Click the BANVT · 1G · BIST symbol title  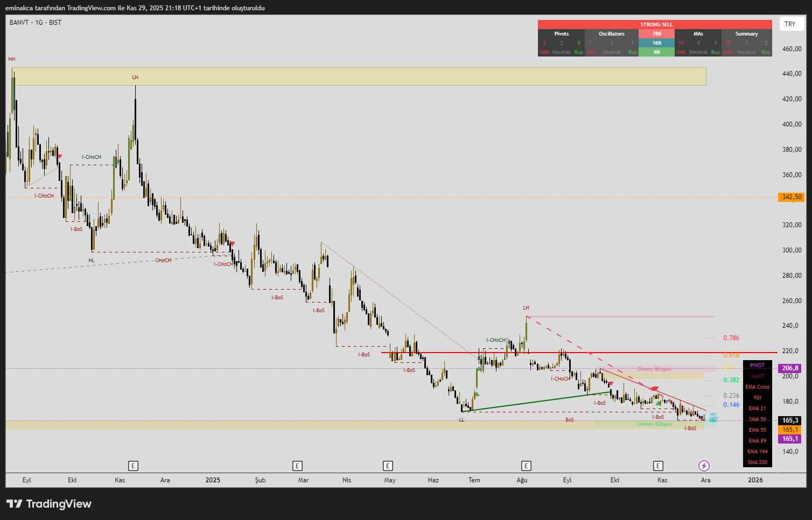click(x=36, y=23)
